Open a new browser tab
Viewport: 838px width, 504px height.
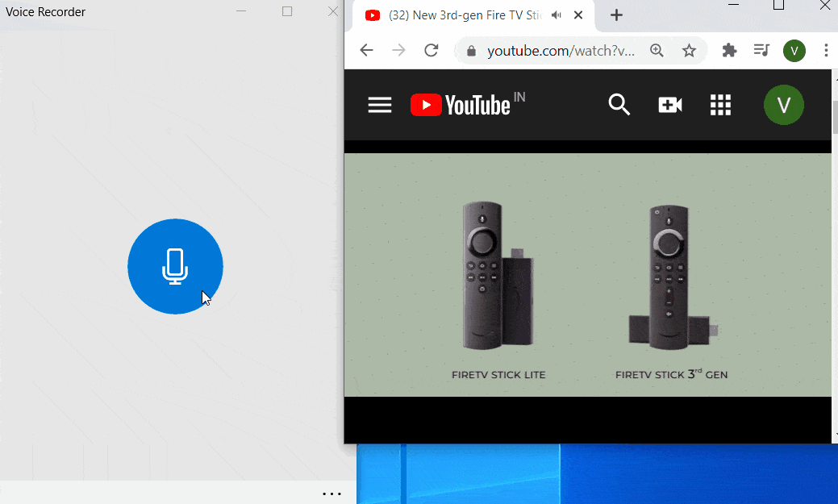pyautogui.click(x=616, y=15)
